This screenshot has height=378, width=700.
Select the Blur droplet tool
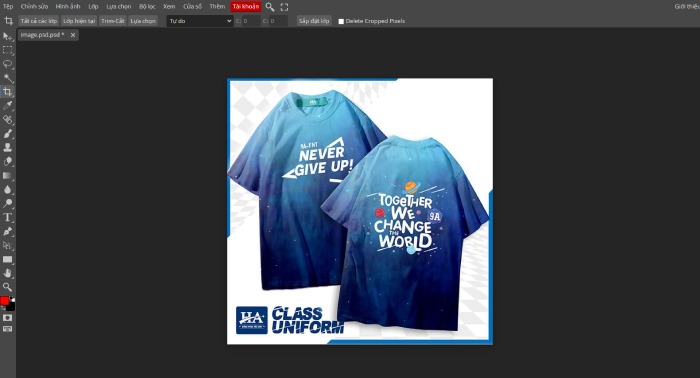pos(8,189)
